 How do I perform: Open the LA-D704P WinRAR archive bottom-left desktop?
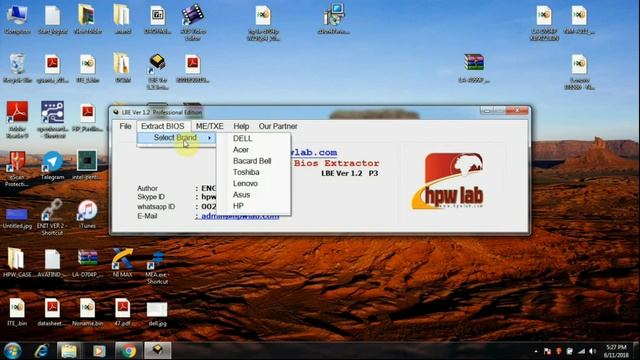pos(87,263)
